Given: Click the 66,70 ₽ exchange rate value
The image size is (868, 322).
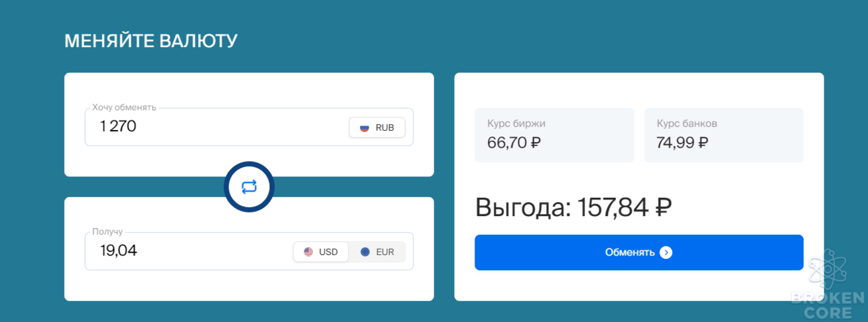Looking at the screenshot, I should pos(514,142).
